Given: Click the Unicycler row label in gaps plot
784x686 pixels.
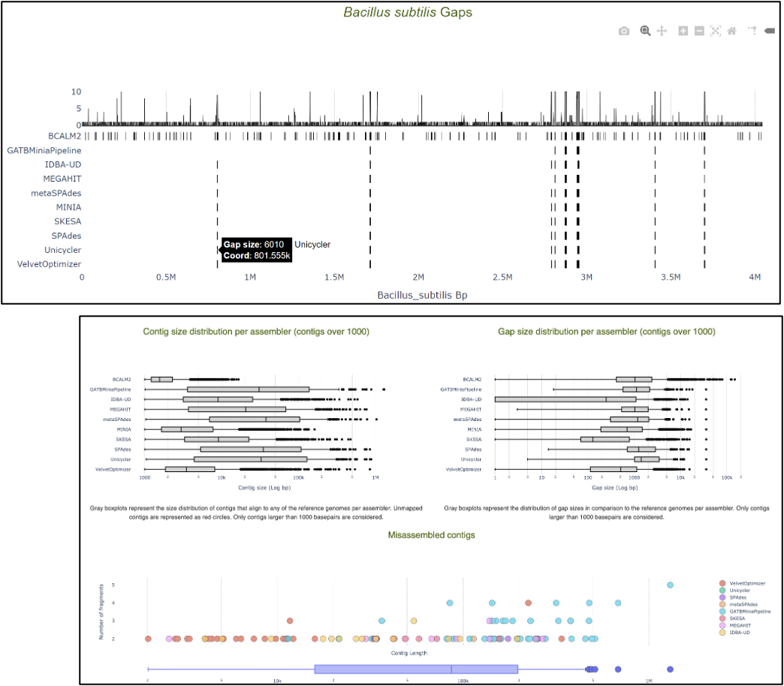Looking at the screenshot, I should click(62, 250).
